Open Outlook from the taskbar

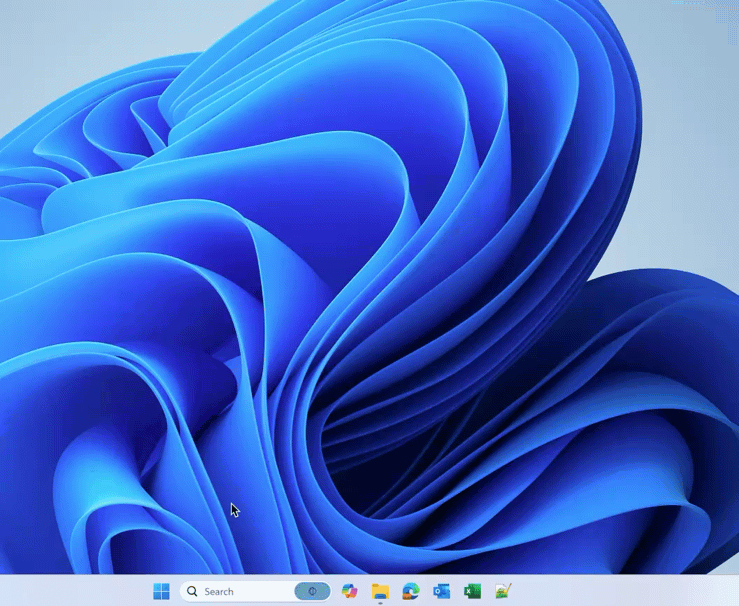click(441, 591)
